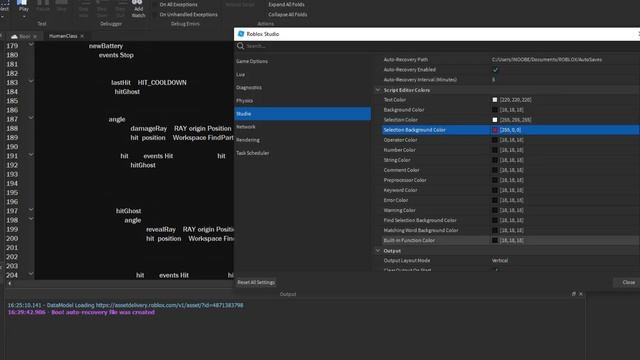Viewport: 640px width, 360px height.
Task: Open the Play button dropdown arrow
Action: (24, 17)
